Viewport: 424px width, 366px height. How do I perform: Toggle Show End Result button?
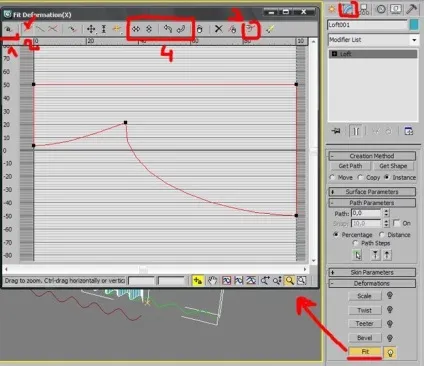[356, 131]
